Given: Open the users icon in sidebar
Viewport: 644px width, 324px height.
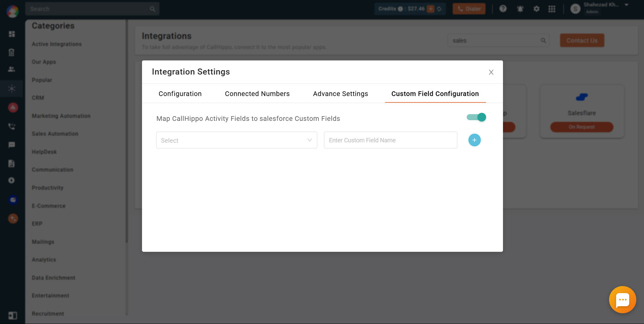Looking at the screenshot, I should point(11,69).
